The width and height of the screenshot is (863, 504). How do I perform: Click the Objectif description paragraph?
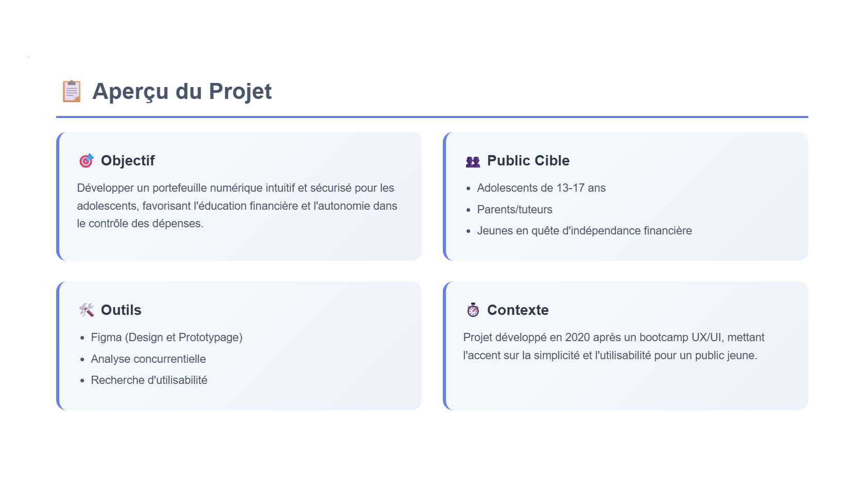(x=237, y=206)
